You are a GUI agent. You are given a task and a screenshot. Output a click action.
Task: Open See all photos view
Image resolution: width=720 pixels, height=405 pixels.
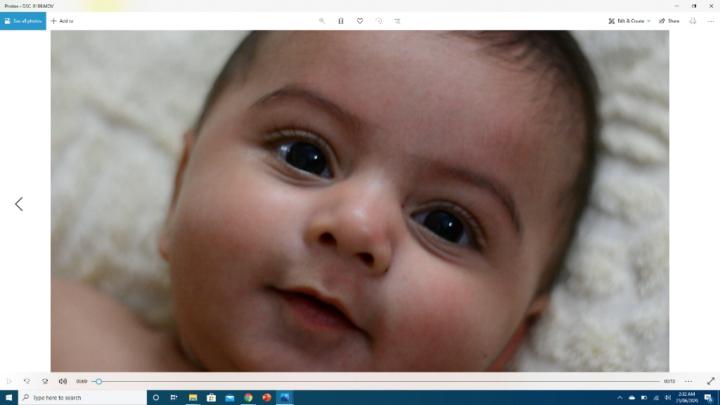23,21
